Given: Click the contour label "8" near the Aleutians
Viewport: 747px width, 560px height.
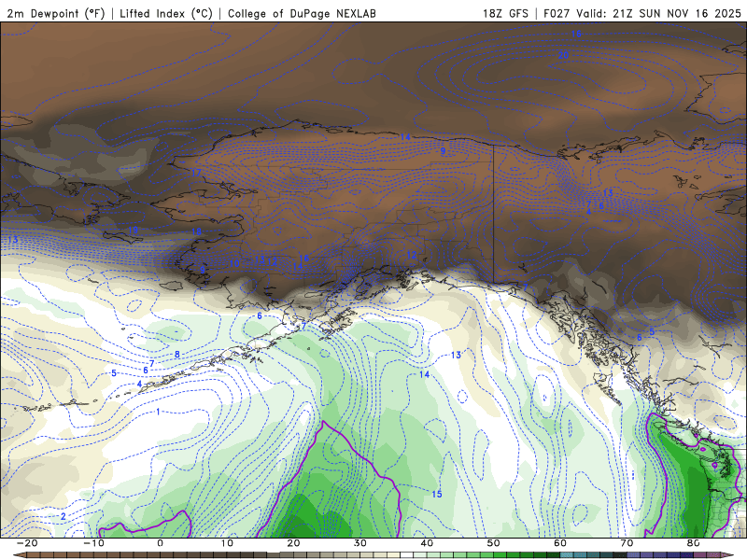Looking at the screenshot, I should (x=177, y=355).
